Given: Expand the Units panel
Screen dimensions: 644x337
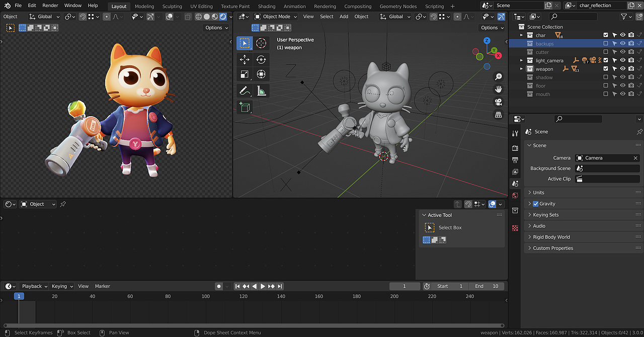Looking at the screenshot, I should [583, 193].
